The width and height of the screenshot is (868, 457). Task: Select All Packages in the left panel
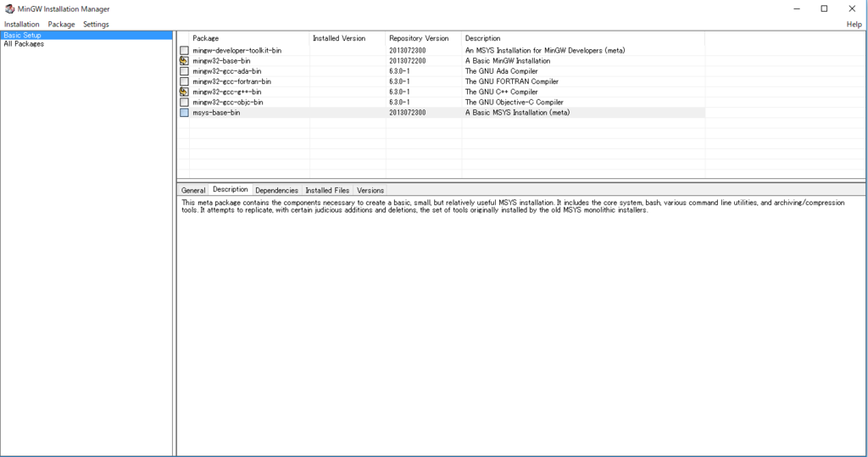point(24,44)
